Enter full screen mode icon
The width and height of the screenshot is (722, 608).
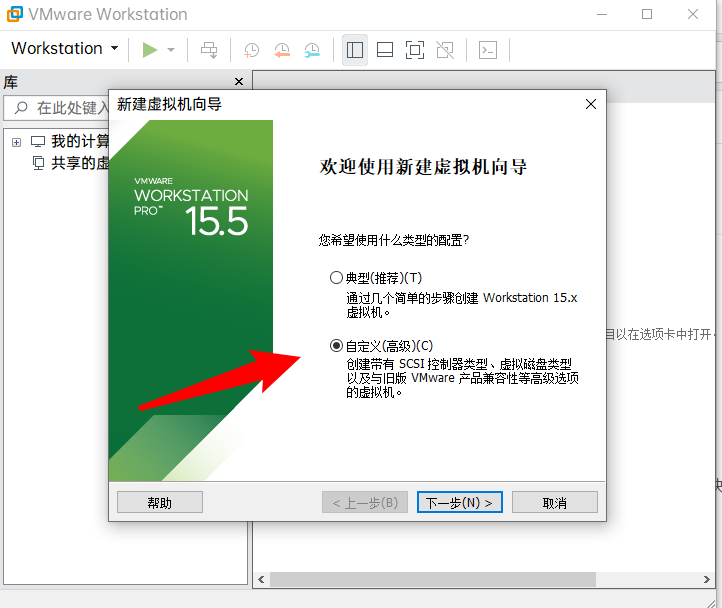click(x=415, y=50)
